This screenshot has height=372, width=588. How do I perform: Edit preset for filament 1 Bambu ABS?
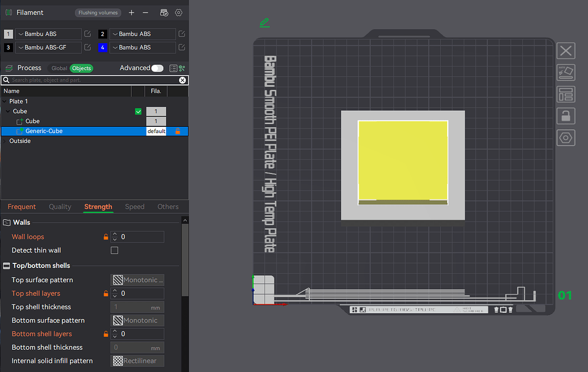(87, 34)
